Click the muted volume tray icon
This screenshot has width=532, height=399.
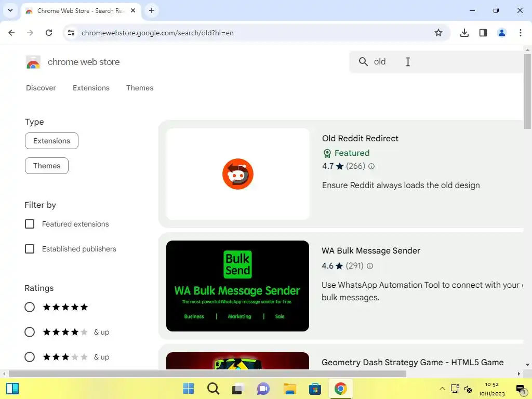click(x=468, y=389)
